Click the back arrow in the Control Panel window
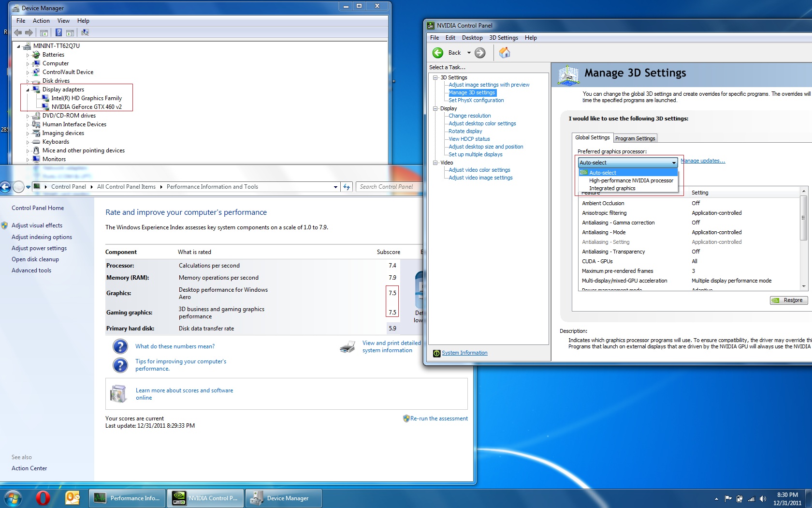812x508 pixels. tap(5, 187)
